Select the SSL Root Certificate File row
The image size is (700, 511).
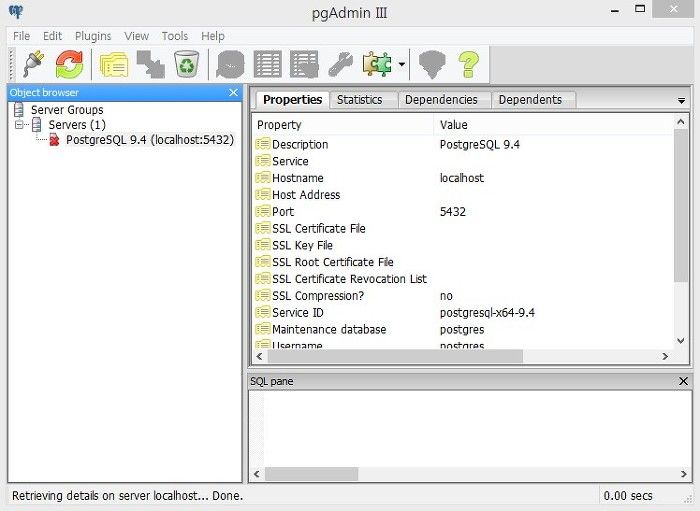coord(463,262)
